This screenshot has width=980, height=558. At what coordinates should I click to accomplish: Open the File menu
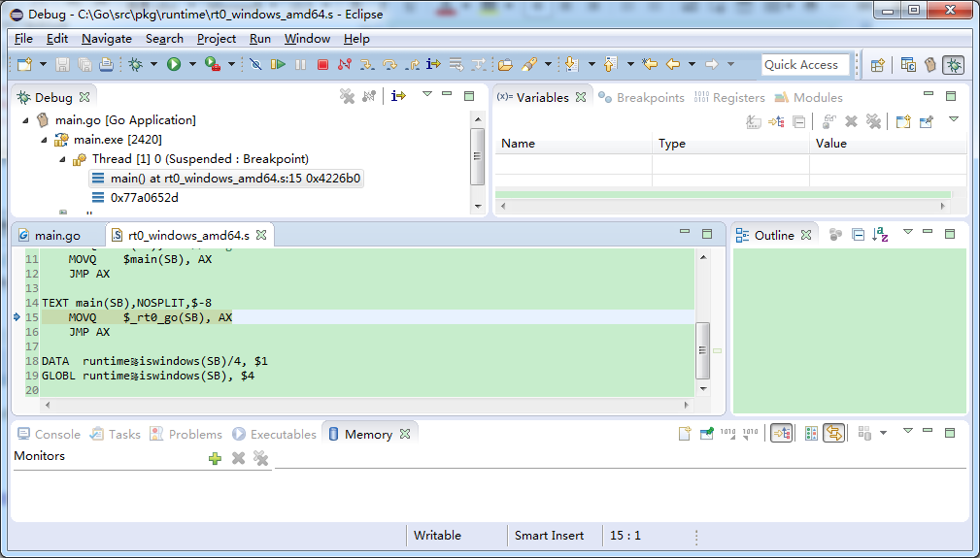click(x=23, y=39)
